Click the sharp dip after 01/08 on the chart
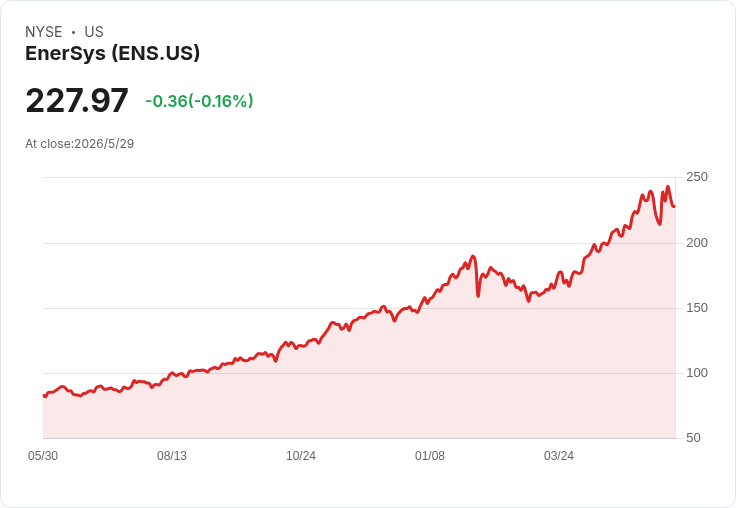Viewport: 736px width, 508px height. pos(478,296)
